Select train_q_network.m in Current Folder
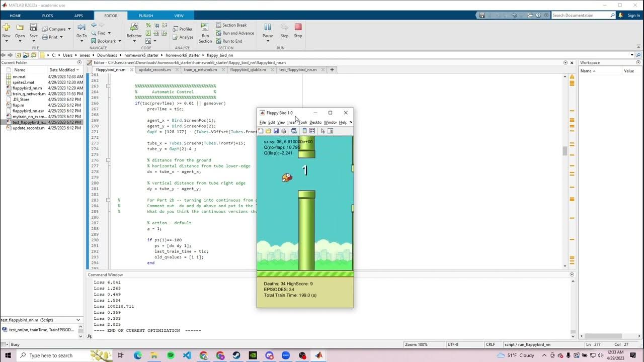Viewport: 644px width, 362px height. [29, 94]
